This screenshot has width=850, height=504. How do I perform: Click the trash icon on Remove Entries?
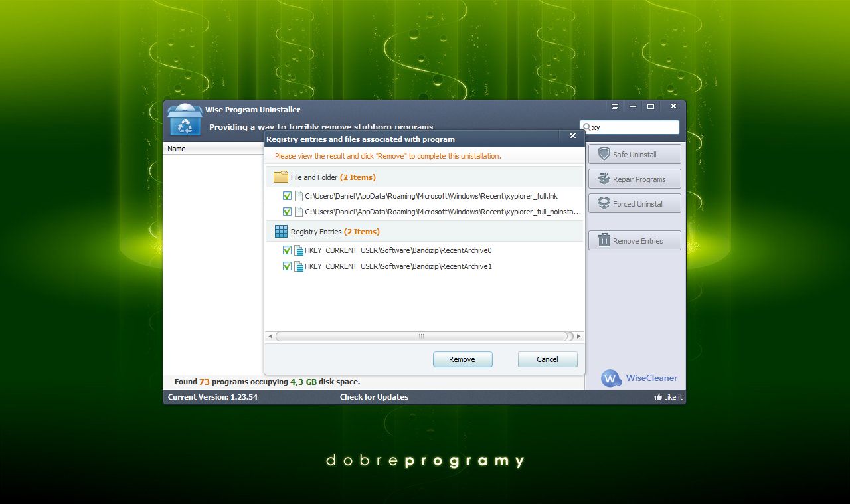coord(604,240)
